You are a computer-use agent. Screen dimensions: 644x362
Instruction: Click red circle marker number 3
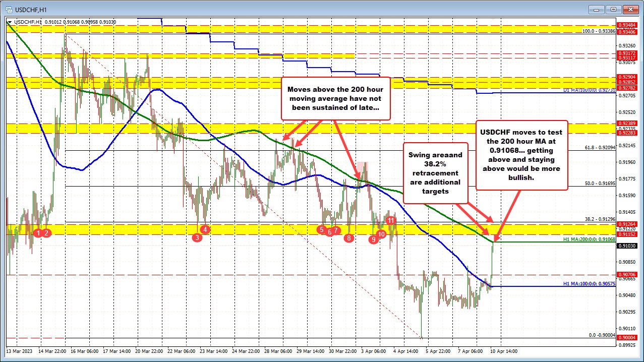click(197, 237)
